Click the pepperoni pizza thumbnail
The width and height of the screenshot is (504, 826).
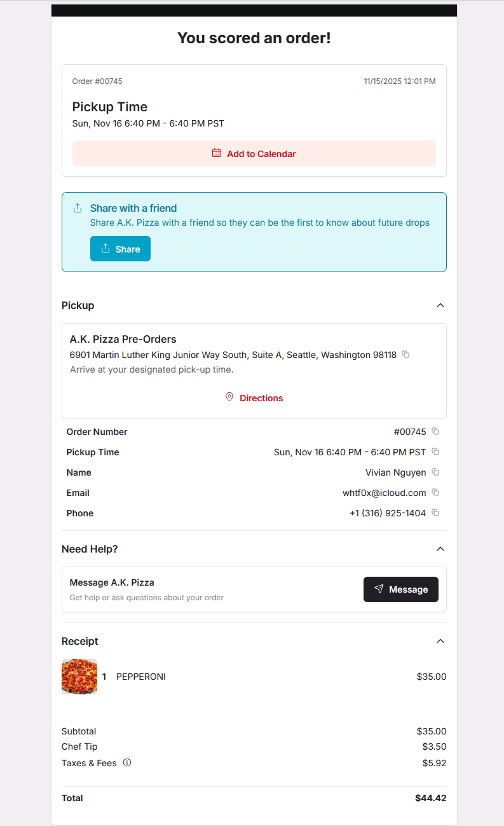pyautogui.click(x=79, y=677)
